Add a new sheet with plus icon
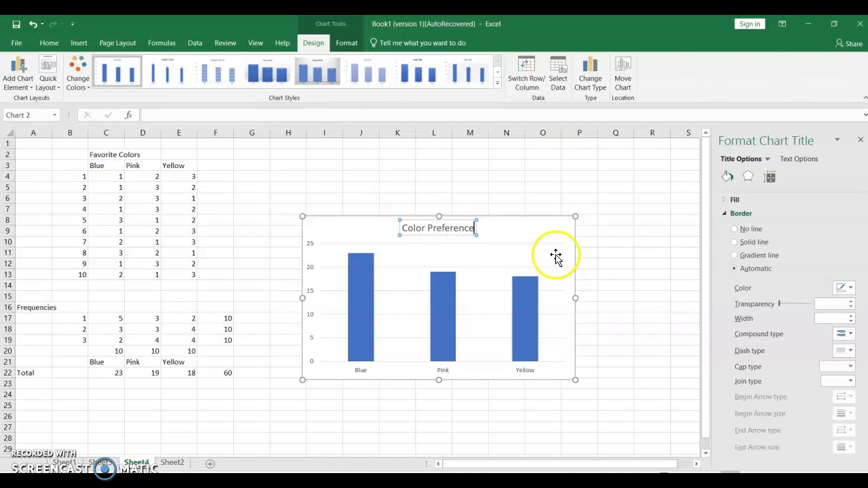 point(210,464)
